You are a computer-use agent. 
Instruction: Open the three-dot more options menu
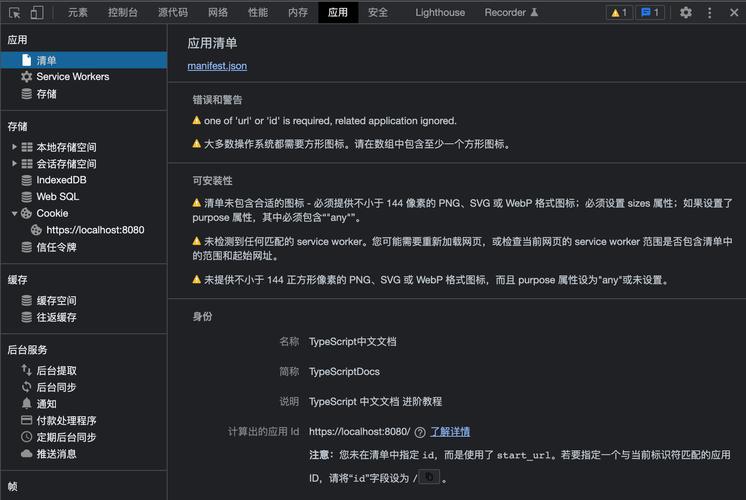[x=709, y=12]
